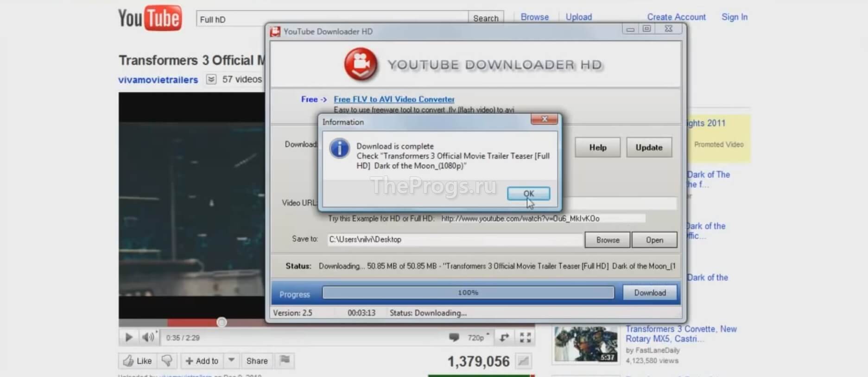This screenshot has height=377, width=868.
Task: Click the video seek bar handle
Action: point(222,322)
